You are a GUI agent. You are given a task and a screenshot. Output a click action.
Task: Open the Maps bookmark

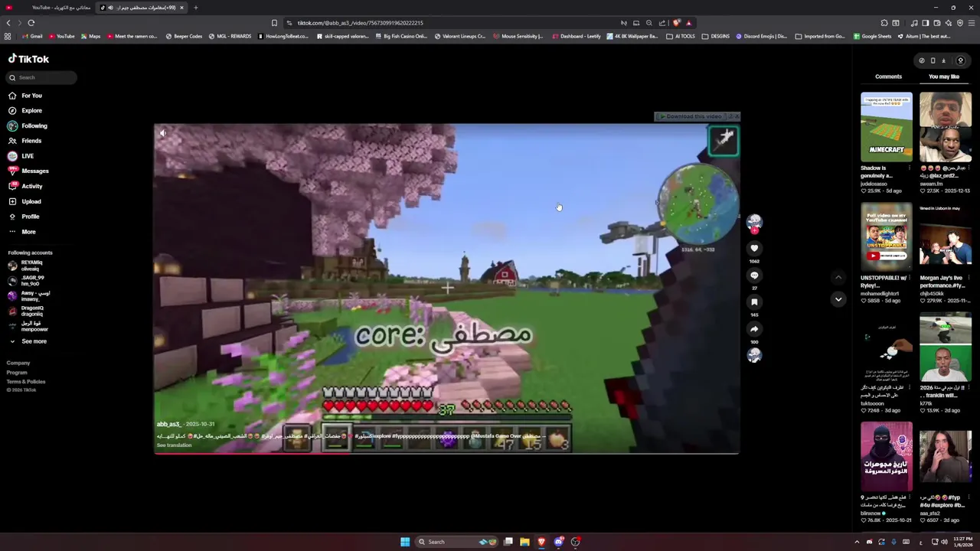[90, 36]
